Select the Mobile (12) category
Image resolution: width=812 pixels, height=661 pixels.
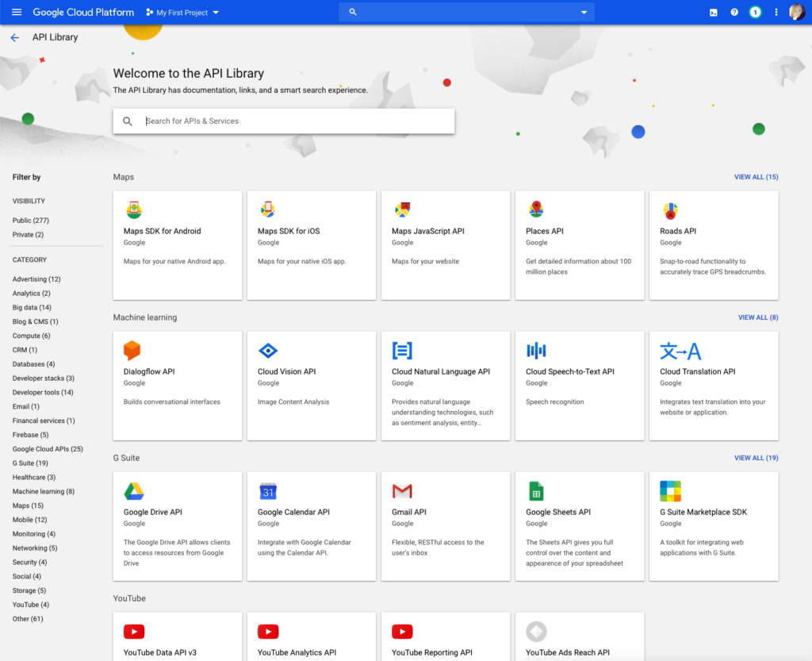click(x=29, y=520)
